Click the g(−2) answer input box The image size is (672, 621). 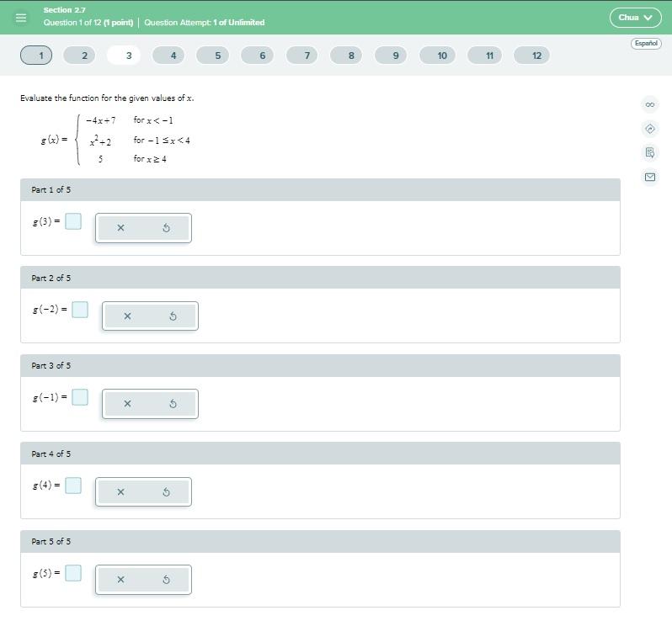(80, 309)
